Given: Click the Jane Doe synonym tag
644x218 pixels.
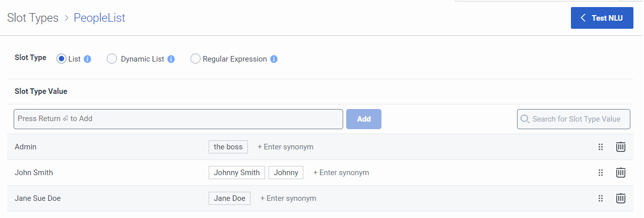Looking at the screenshot, I should pyautogui.click(x=229, y=198).
